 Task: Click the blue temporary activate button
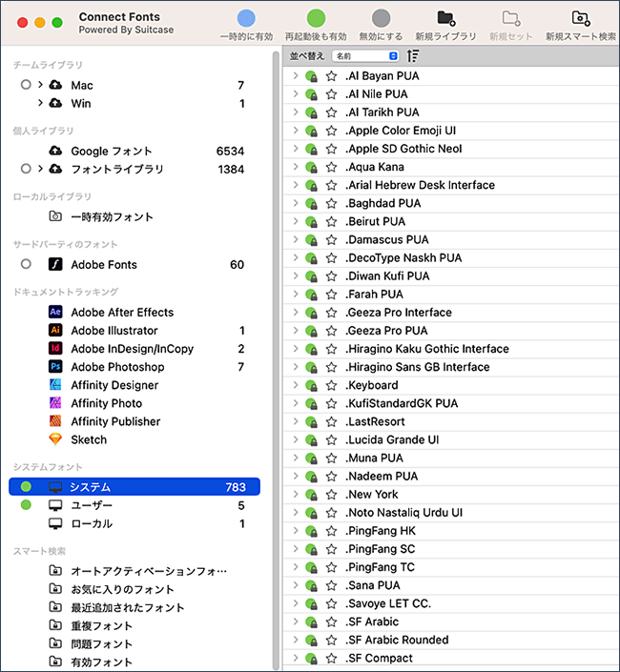point(246,18)
